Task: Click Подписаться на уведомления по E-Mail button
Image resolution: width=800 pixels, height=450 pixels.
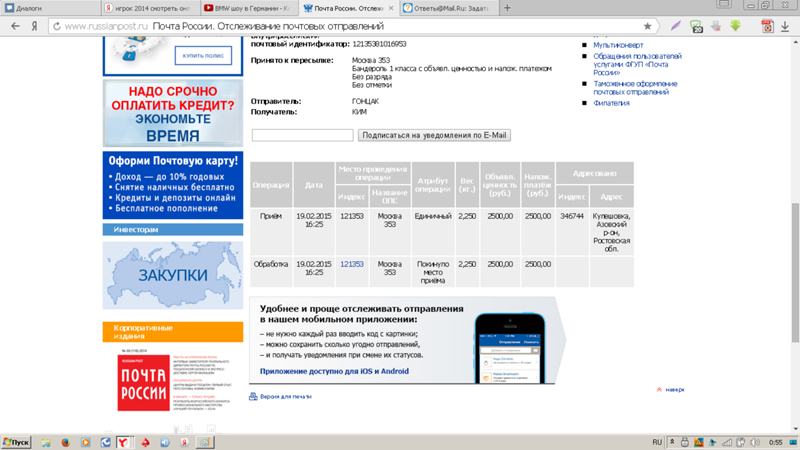Action: click(434, 135)
